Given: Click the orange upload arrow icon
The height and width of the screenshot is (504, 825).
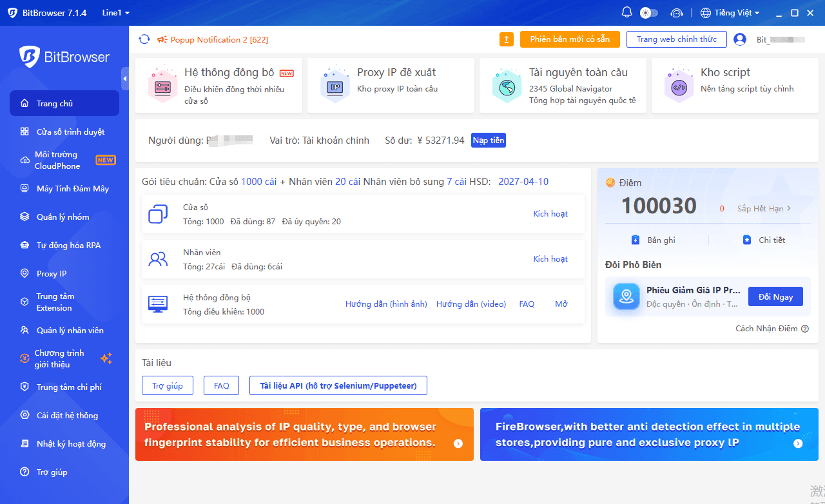Looking at the screenshot, I should coord(507,39).
